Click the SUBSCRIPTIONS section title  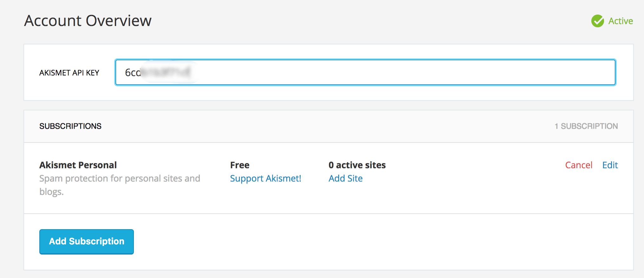coord(70,126)
